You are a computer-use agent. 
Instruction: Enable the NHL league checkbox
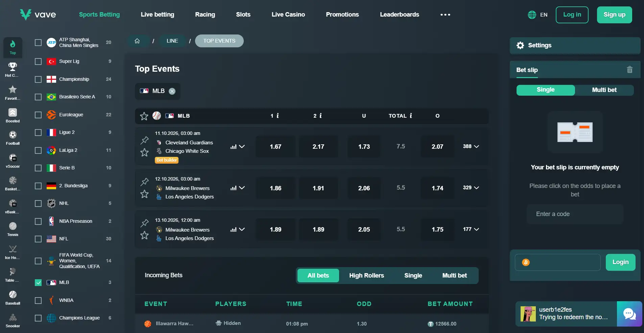tap(38, 204)
